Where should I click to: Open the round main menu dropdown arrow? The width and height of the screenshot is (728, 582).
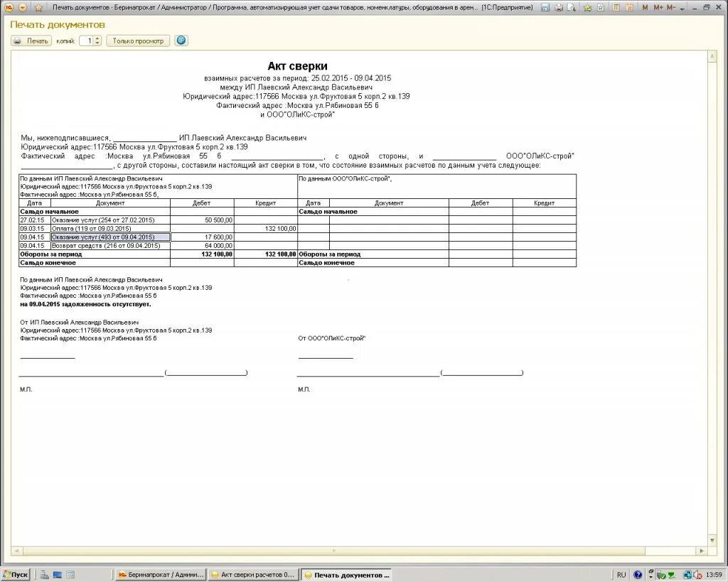23,7
